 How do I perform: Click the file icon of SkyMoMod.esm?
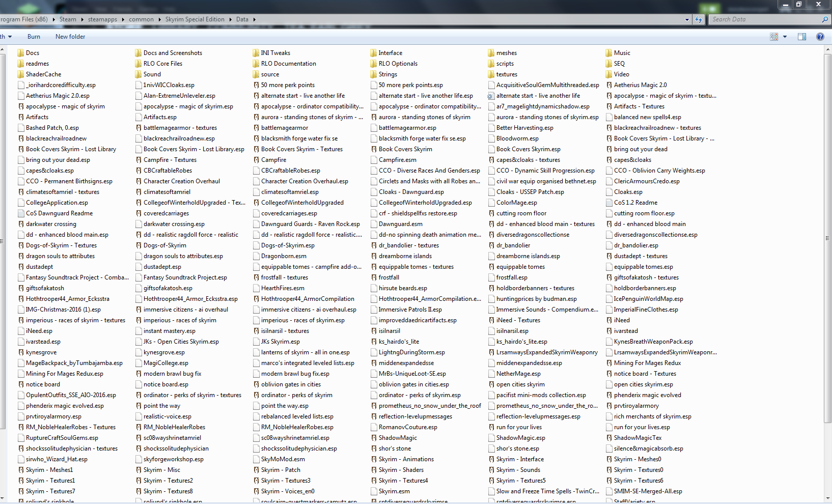(256, 459)
